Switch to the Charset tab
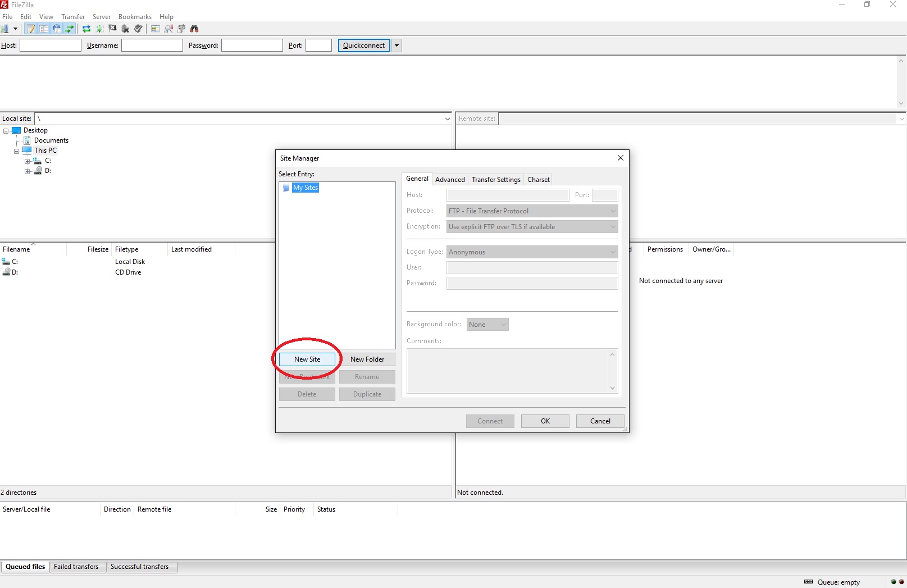 (538, 180)
